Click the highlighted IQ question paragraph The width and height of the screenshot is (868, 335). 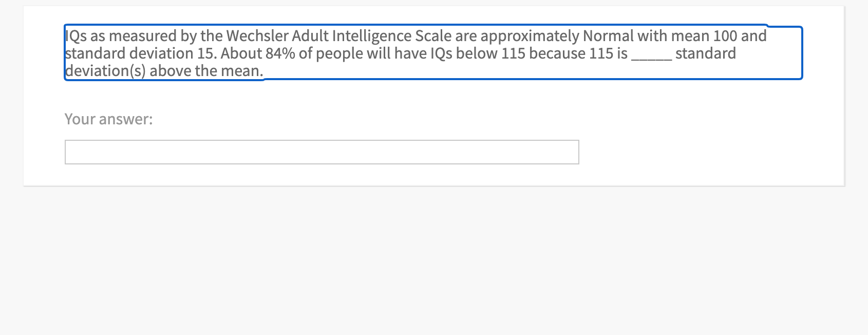click(433, 53)
